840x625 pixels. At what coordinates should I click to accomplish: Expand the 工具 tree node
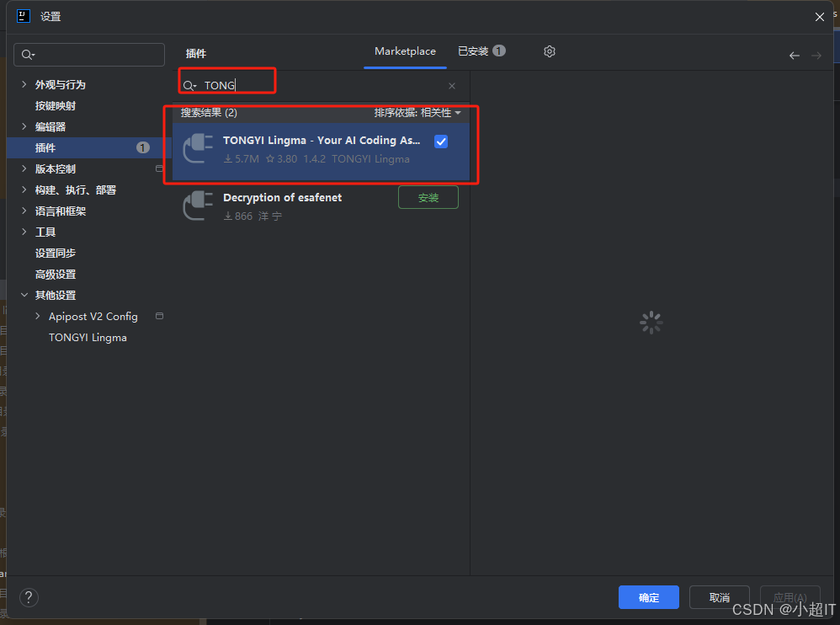coord(24,232)
